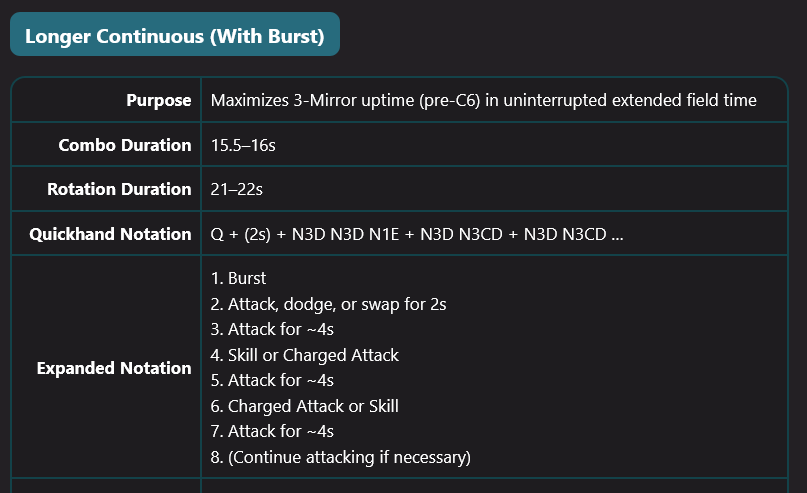Click the 15.5–16s combo duration value
This screenshot has height=493, width=807.
(243, 145)
